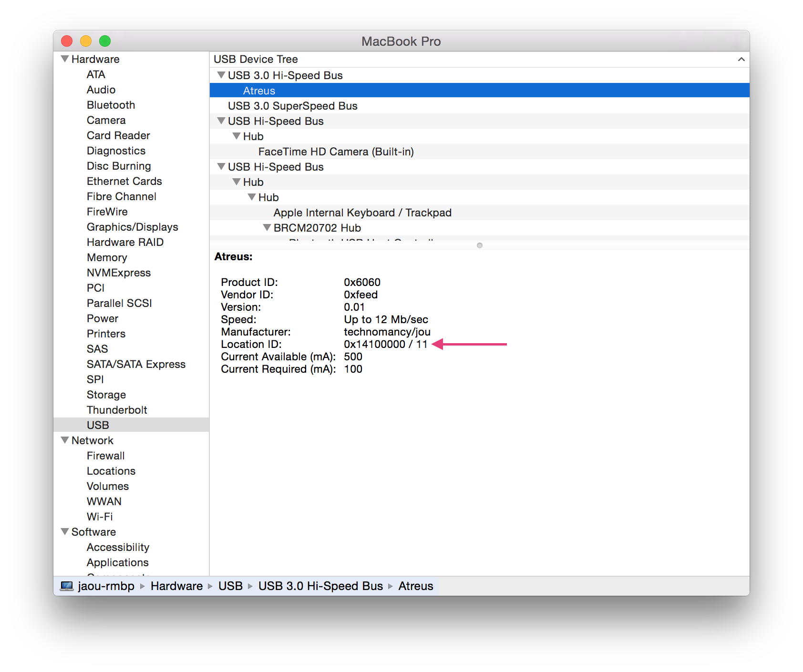
Task: Collapse the Software section in the sidebar
Action: [65, 531]
